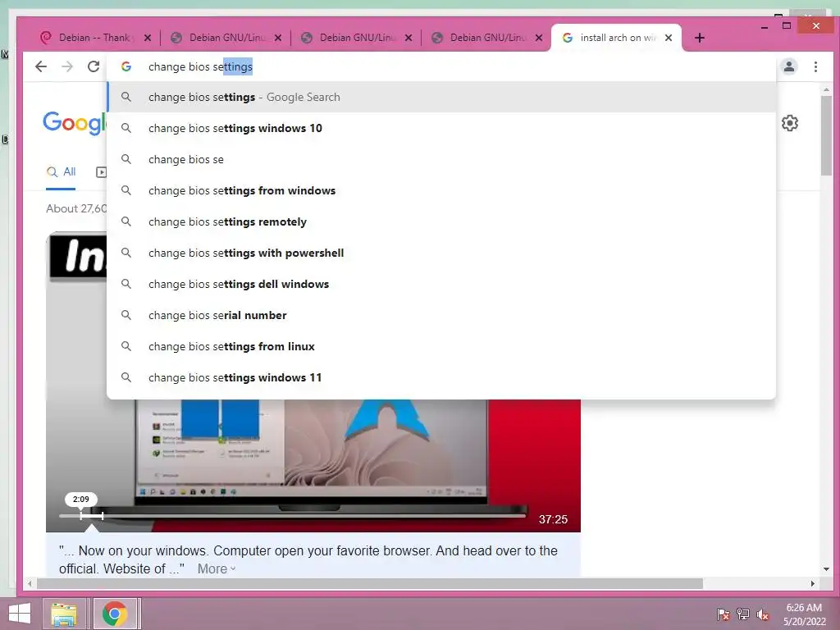
Task: Close the third Debian GNU/Linux tab
Action: click(x=539, y=38)
